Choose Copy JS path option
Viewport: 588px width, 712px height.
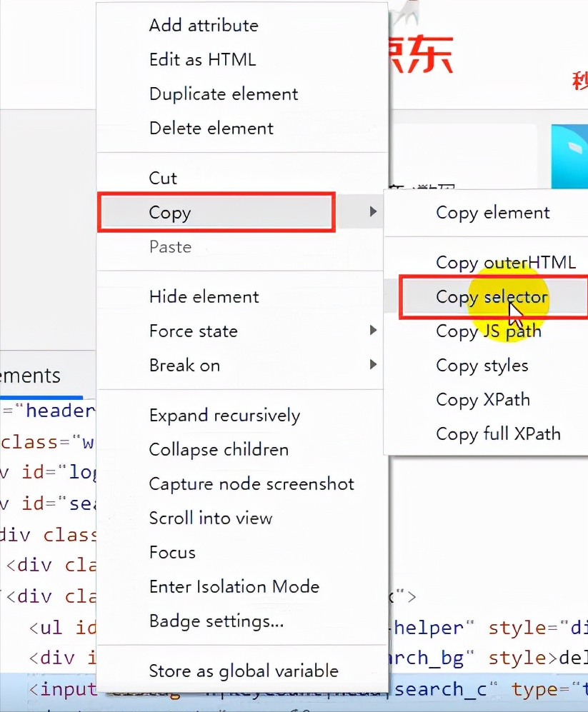[489, 331]
